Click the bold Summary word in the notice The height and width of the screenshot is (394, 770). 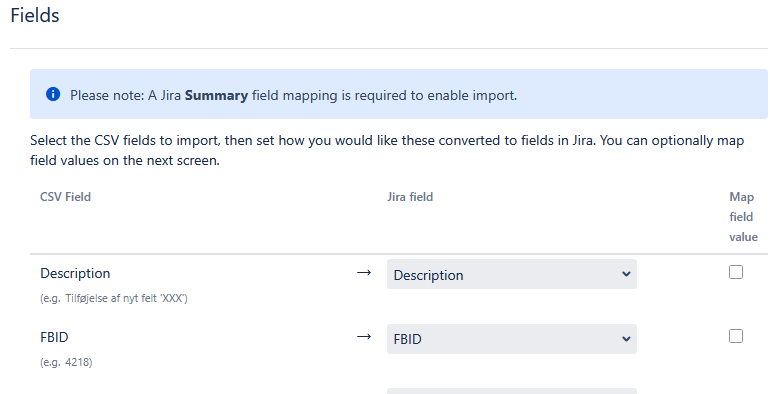[216, 95]
